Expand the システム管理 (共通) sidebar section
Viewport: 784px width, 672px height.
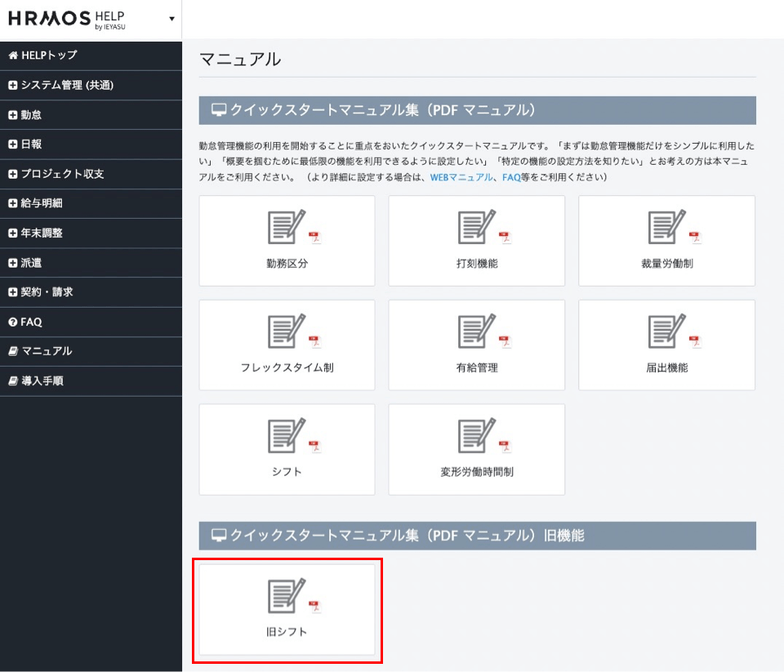coord(61,85)
